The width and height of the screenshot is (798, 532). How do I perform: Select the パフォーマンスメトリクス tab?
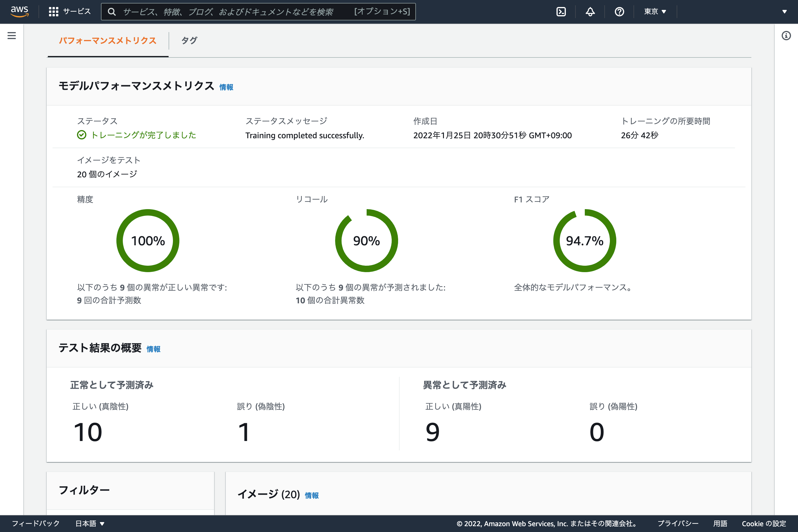pos(108,40)
